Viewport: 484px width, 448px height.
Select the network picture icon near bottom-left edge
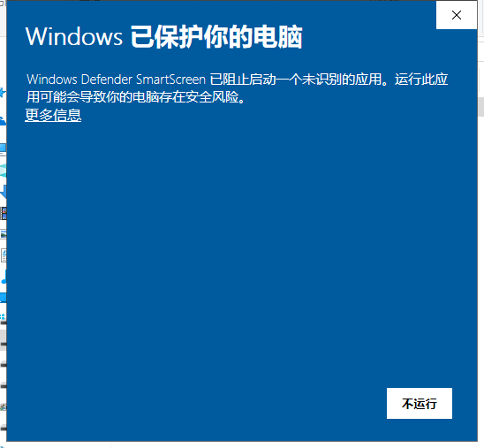pyautogui.click(x=3, y=407)
